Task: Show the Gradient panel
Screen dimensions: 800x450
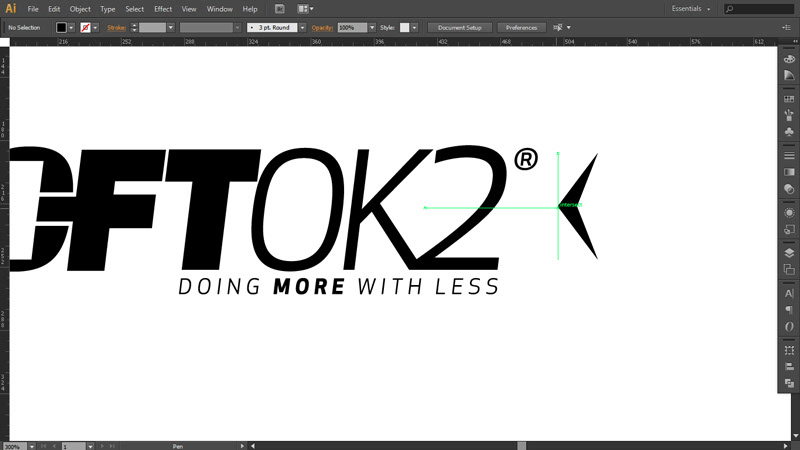Action: 789,172
